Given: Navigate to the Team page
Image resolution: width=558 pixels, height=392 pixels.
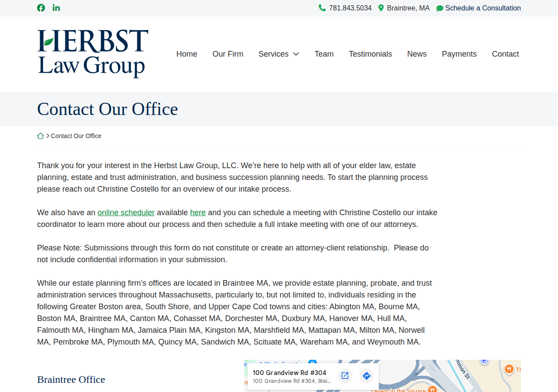Looking at the screenshot, I should coord(324,54).
